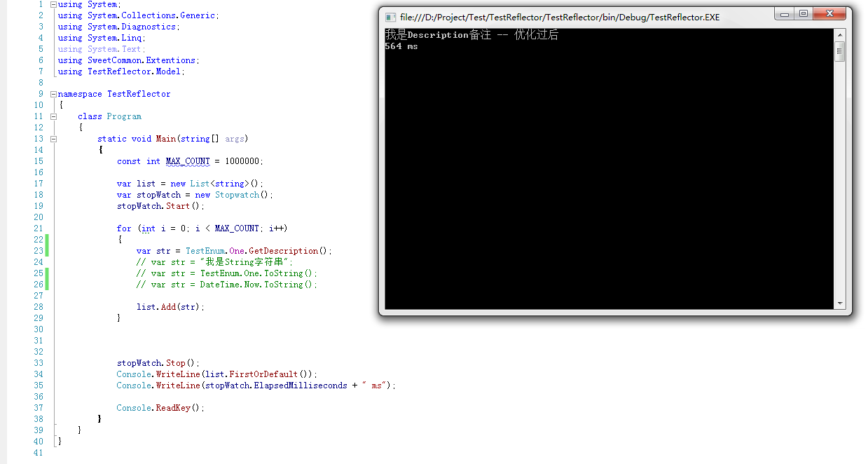Screen dimensions: 868x464
Task: Click the commented '我是String字符串' line
Action: point(214,262)
